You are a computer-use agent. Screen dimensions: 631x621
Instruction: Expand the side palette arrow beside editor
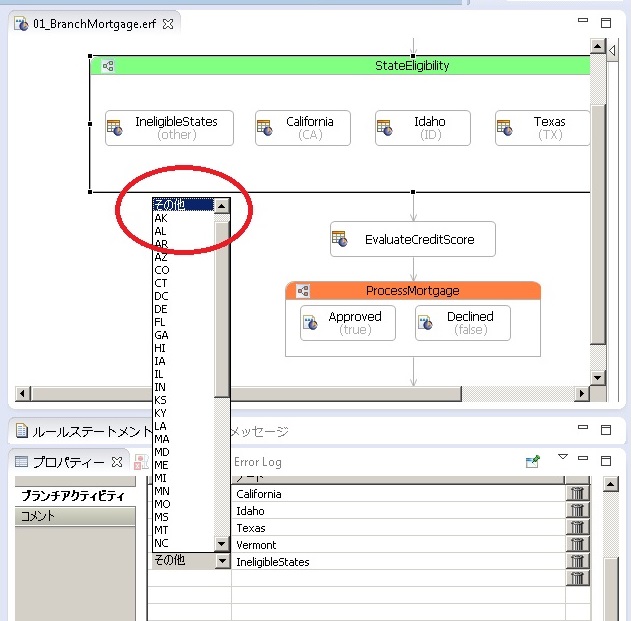click(x=612, y=50)
